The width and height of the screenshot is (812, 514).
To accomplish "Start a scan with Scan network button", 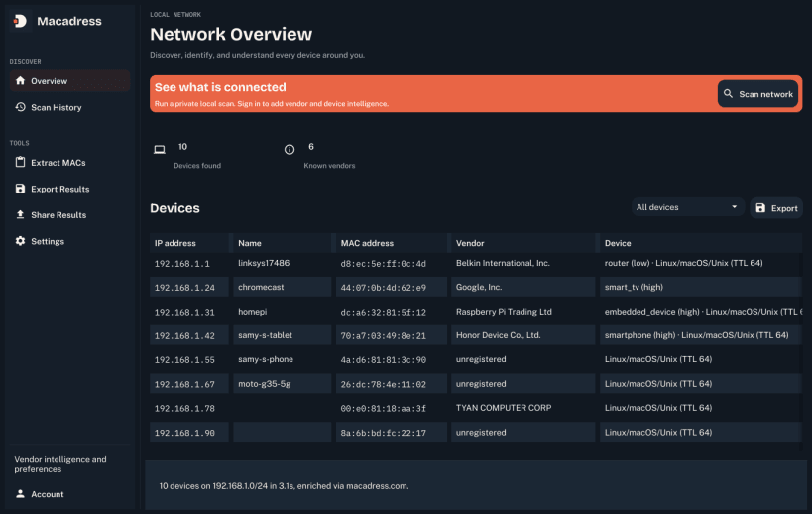I will coord(757,94).
